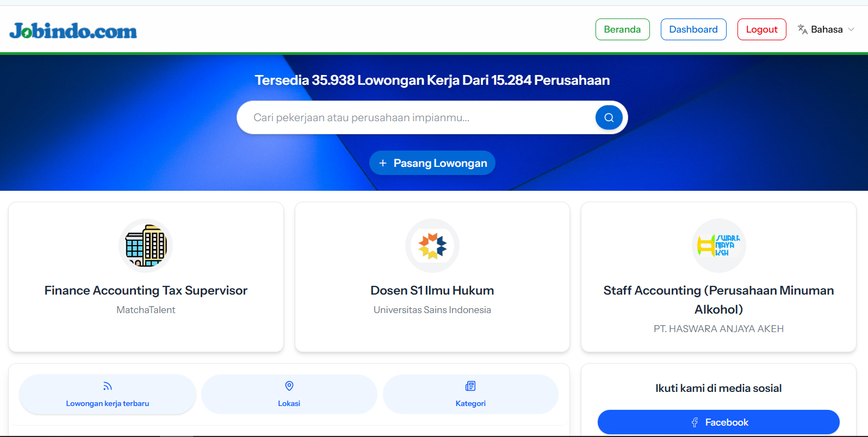Click PT. HASWARA ANJAYA AKEH text
This screenshot has width=868, height=437.
point(718,329)
